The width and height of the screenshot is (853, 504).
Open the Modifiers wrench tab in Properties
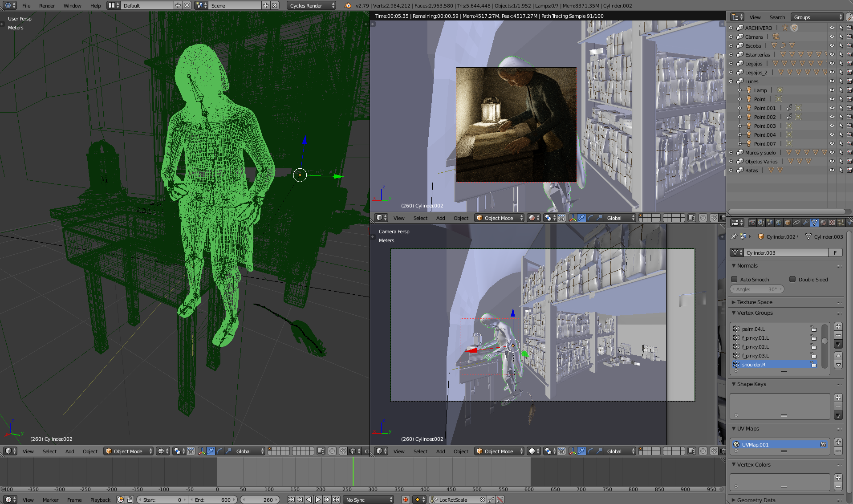805,223
